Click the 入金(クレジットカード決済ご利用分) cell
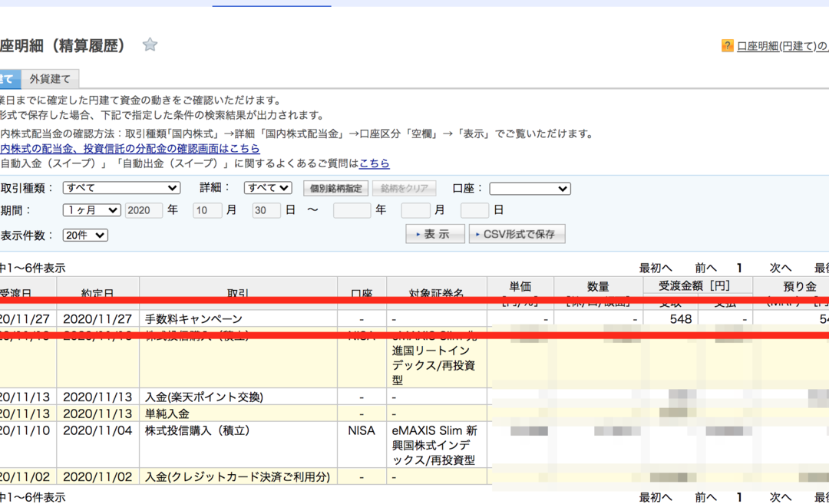Image resolution: width=829 pixels, height=504 pixels. click(x=239, y=476)
